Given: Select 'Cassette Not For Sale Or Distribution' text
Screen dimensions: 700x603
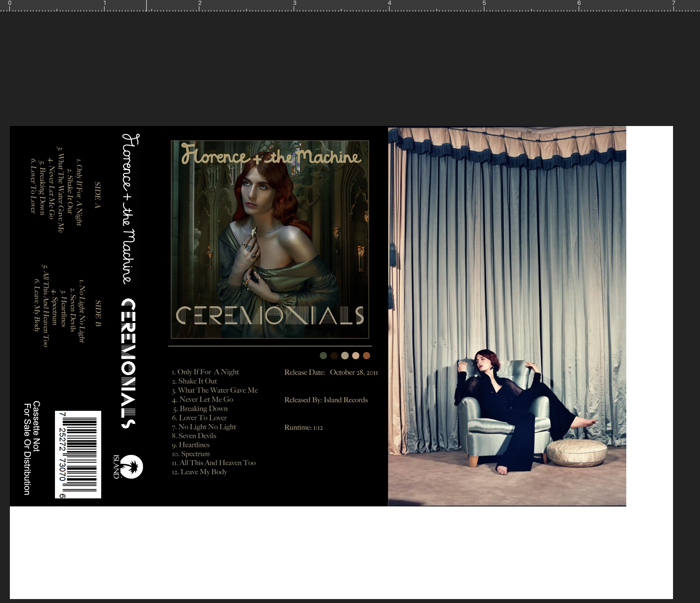Looking at the screenshot, I should tap(32, 448).
